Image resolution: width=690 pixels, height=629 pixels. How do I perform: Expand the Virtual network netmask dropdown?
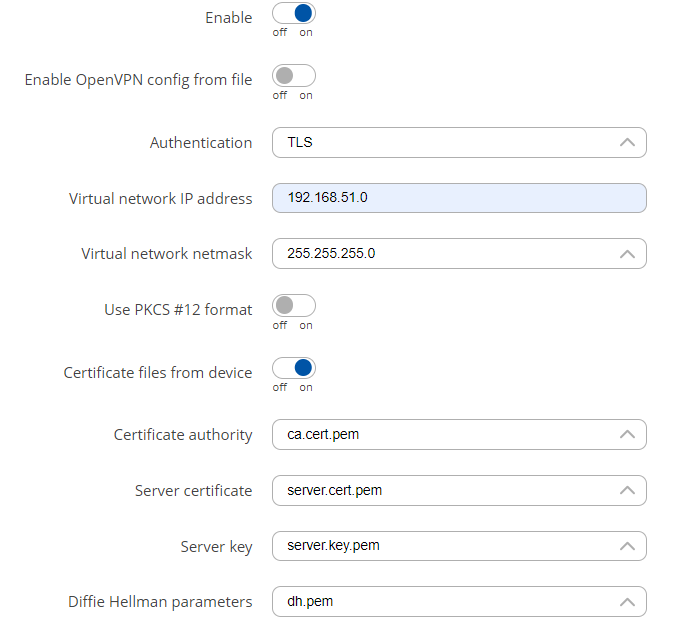point(459,254)
